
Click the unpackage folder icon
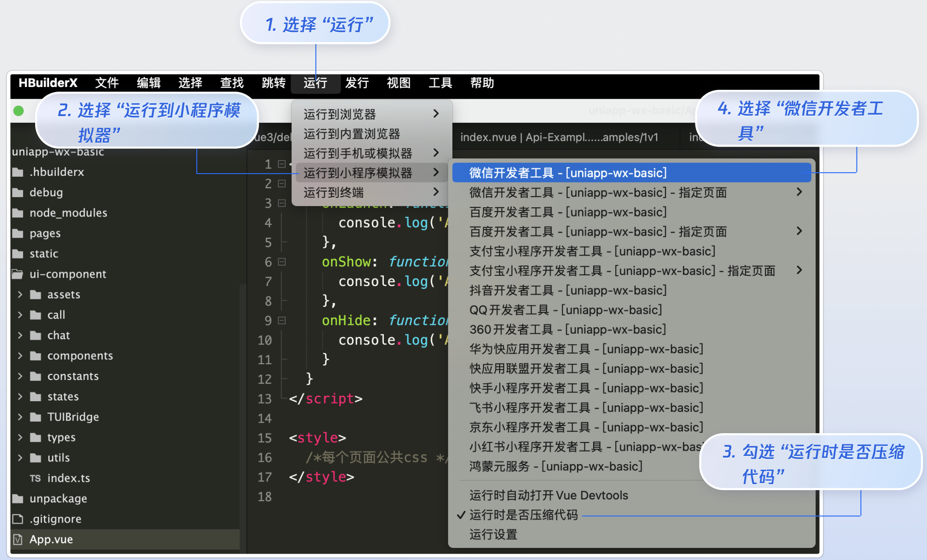pyautogui.click(x=18, y=498)
